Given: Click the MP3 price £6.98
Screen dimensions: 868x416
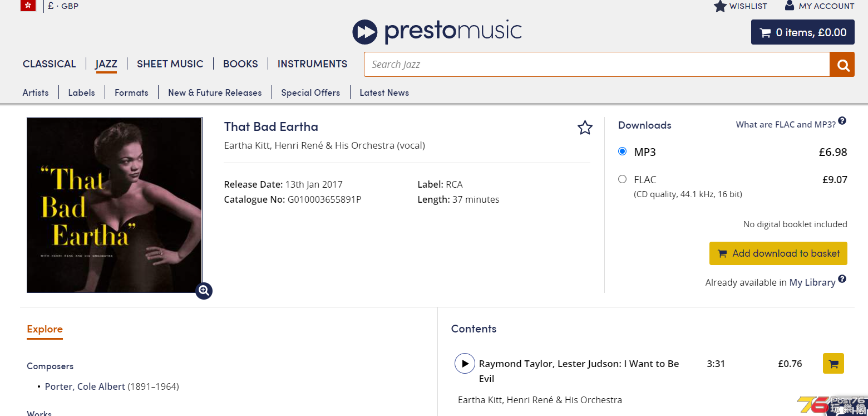Looking at the screenshot, I should (833, 152).
